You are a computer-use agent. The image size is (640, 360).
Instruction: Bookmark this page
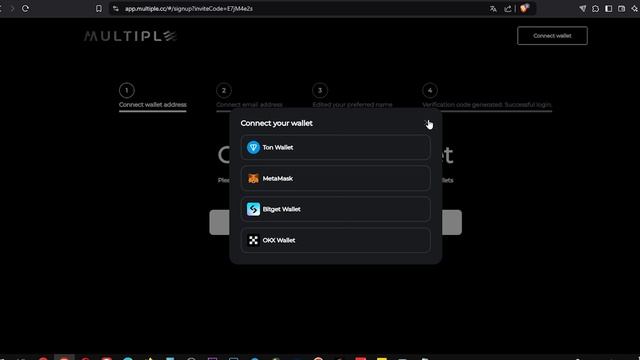click(x=99, y=9)
